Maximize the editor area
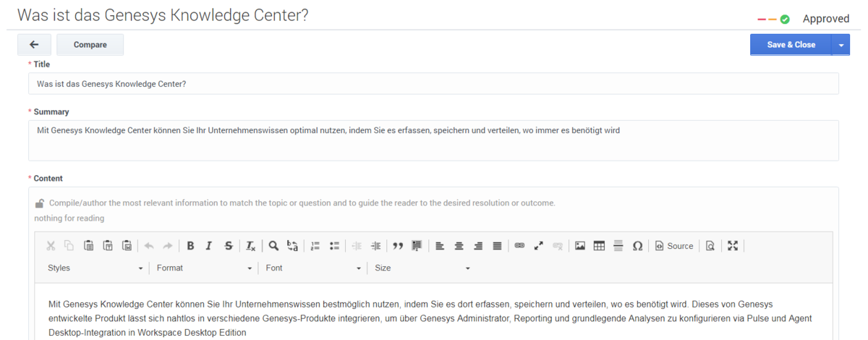 733,246
